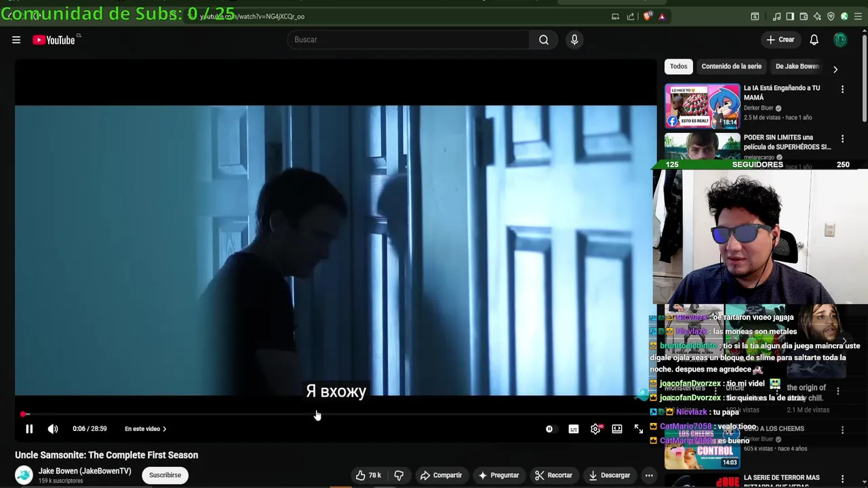This screenshot has width=868, height=488.
Task: Open the LOS CHEEMS video thumbnail
Action: (703, 447)
